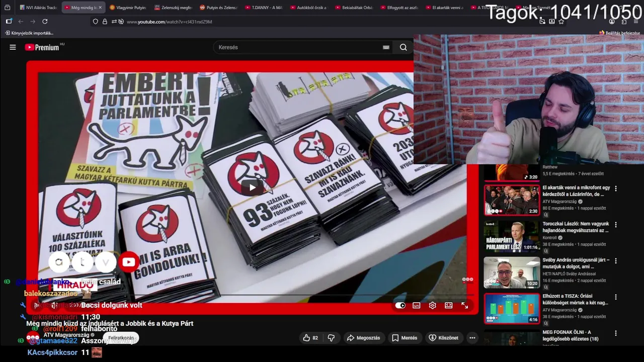Image resolution: width=644 pixels, height=362 pixels.
Task: Toggle subtitles in the video player
Action: click(416, 305)
